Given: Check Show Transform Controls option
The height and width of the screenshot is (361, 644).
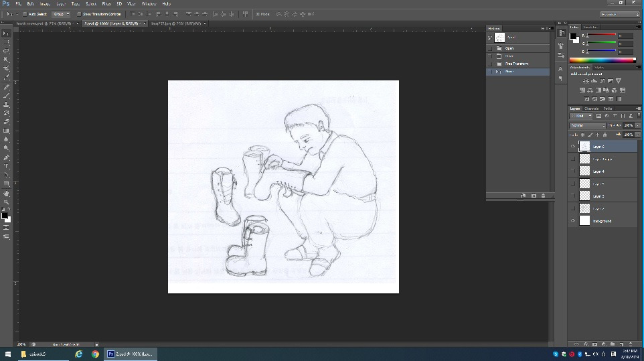Looking at the screenshot, I should [78, 13].
